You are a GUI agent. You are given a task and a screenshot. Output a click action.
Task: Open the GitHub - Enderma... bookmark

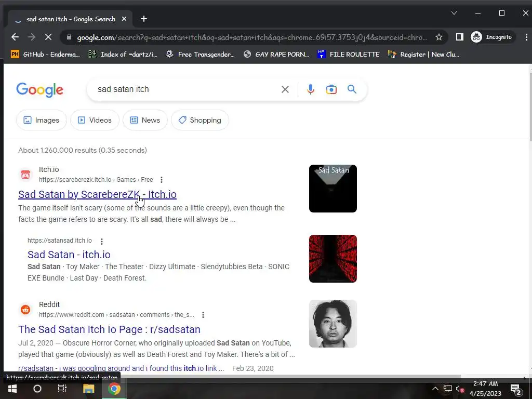pyautogui.click(x=46, y=54)
